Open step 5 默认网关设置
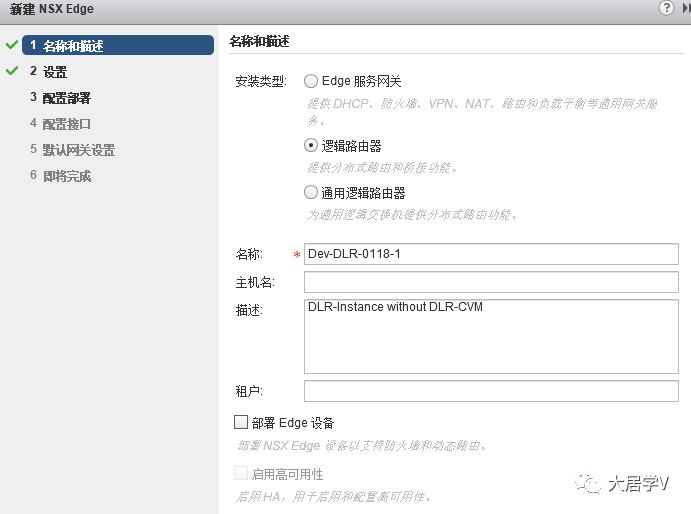The image size is (691, 514). 73,149
